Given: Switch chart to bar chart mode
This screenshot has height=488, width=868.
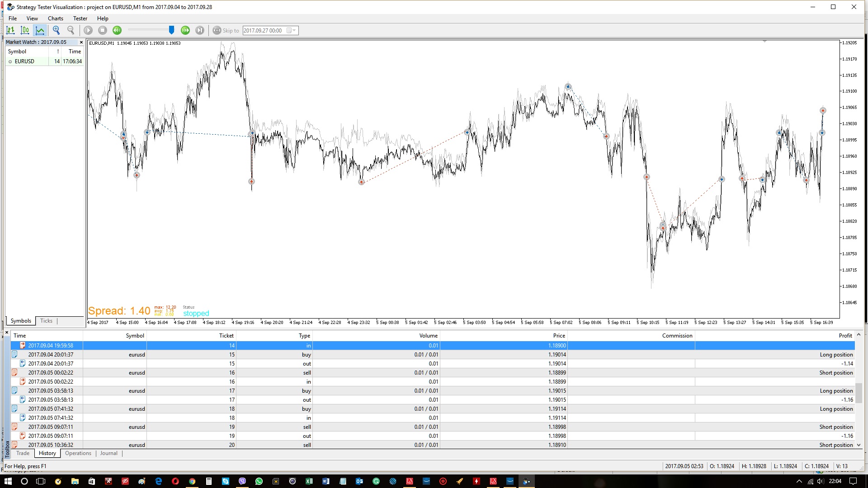Looking at the screenshot, I should (10, 30).
